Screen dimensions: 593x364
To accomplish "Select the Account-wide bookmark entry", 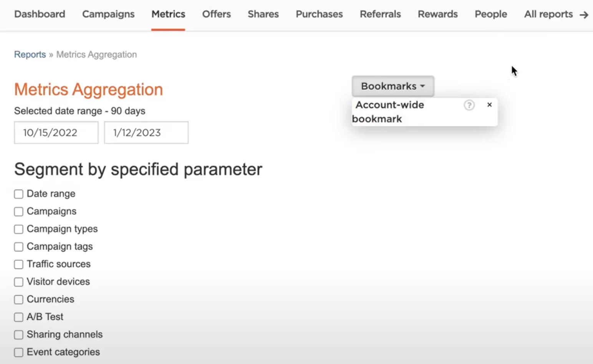I will click(388, 112).
